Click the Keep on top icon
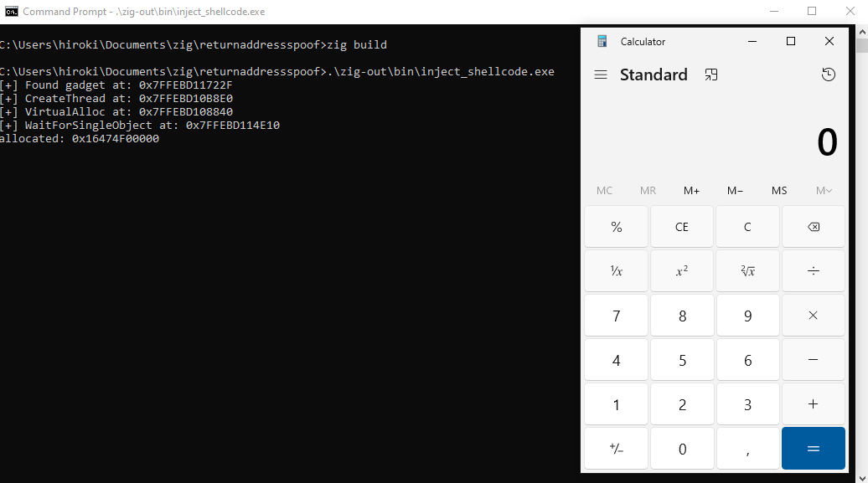The width and height of the screenshot is (868, 483). tap(711, 75)
